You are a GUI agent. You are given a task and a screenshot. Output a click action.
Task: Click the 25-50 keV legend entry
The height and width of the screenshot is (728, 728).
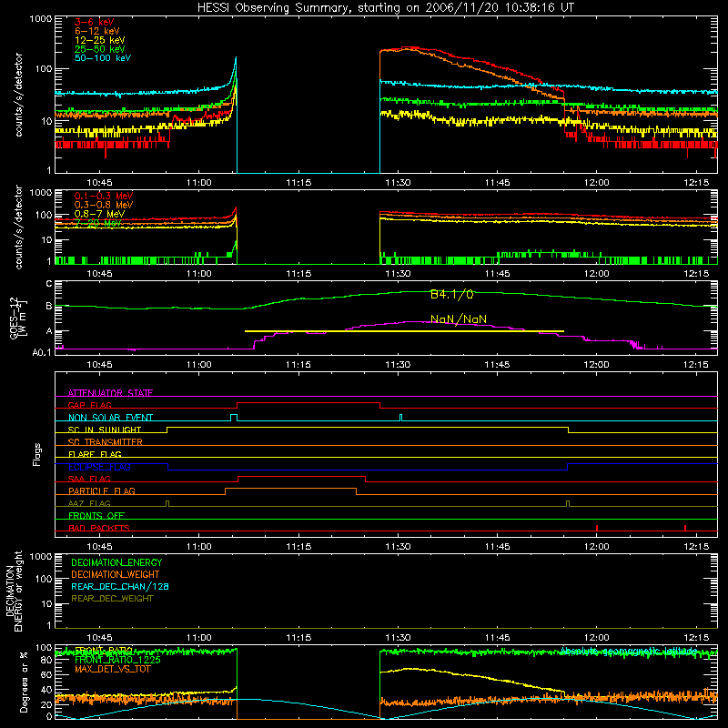[x=100, y=49]
